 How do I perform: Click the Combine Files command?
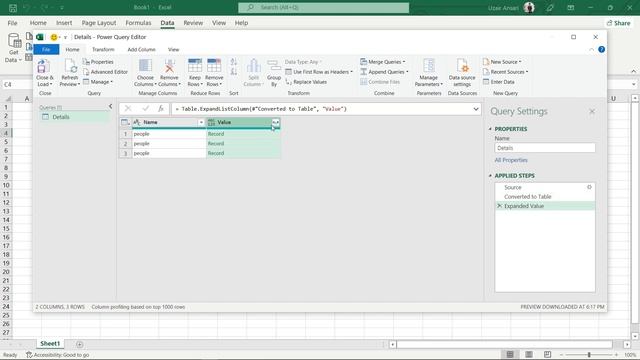[380, 82]
